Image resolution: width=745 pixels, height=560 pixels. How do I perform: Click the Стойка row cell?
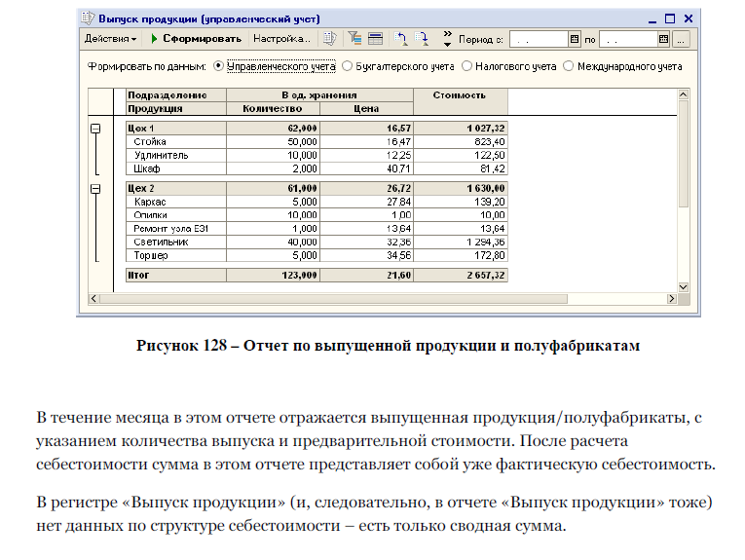(x=176, y=141)
